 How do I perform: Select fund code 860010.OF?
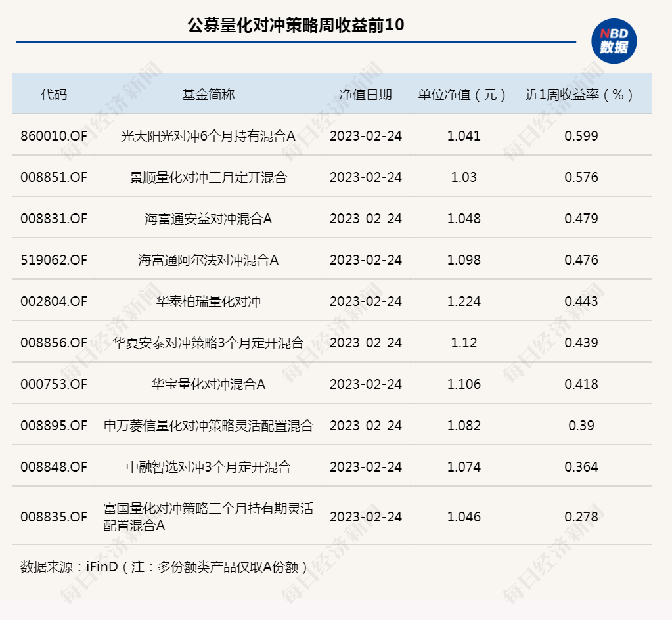(54, 136)
